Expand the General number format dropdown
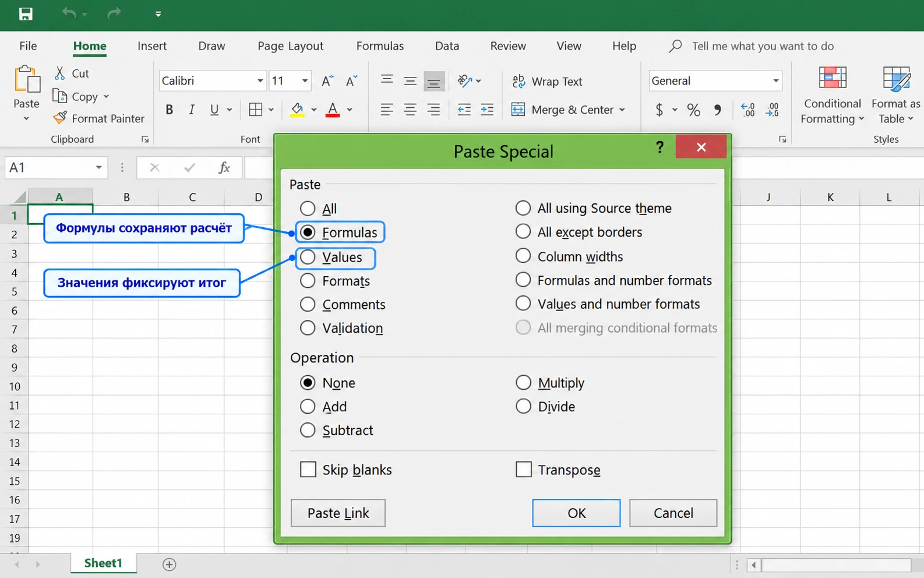The image size is (924, 578). 775,81
